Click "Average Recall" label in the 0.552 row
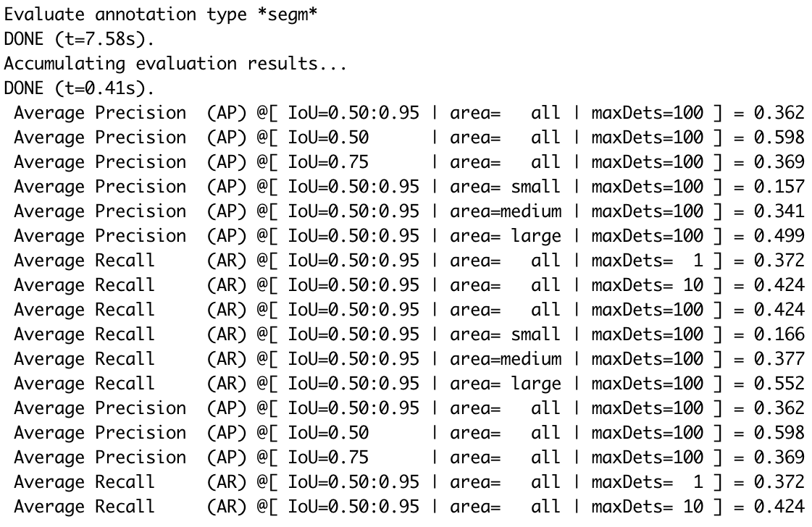 coord(84,384)
